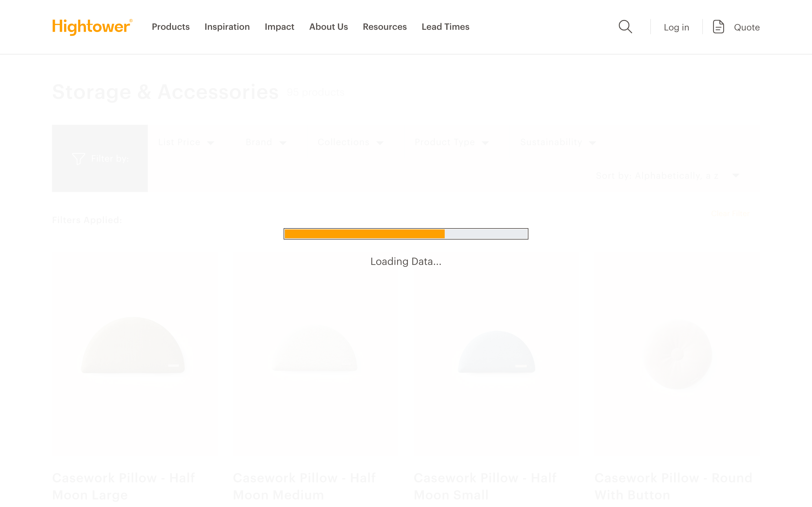Open the Impact page
This screenshot has height=507, width=812.
(x=279, y=27)
